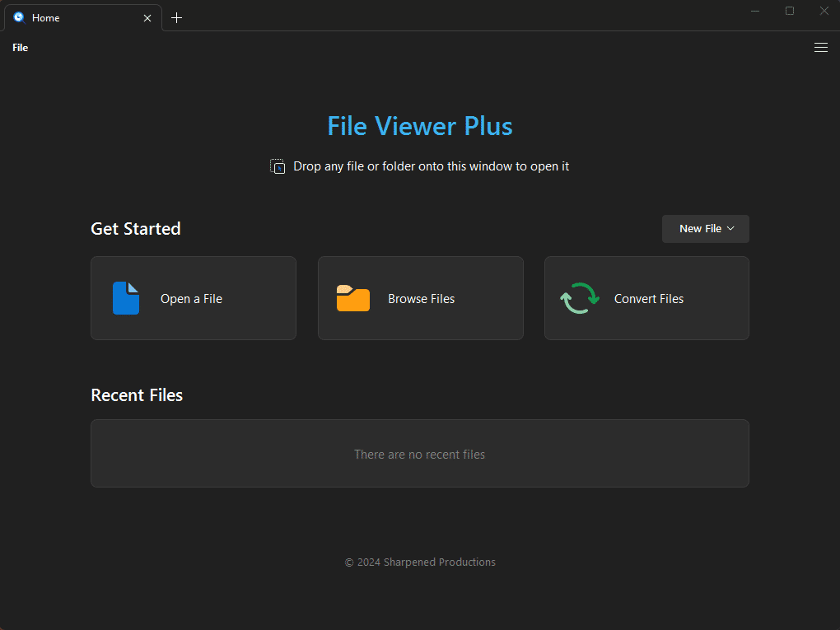Minimize the File Viewer Plus window

point(755,11)
